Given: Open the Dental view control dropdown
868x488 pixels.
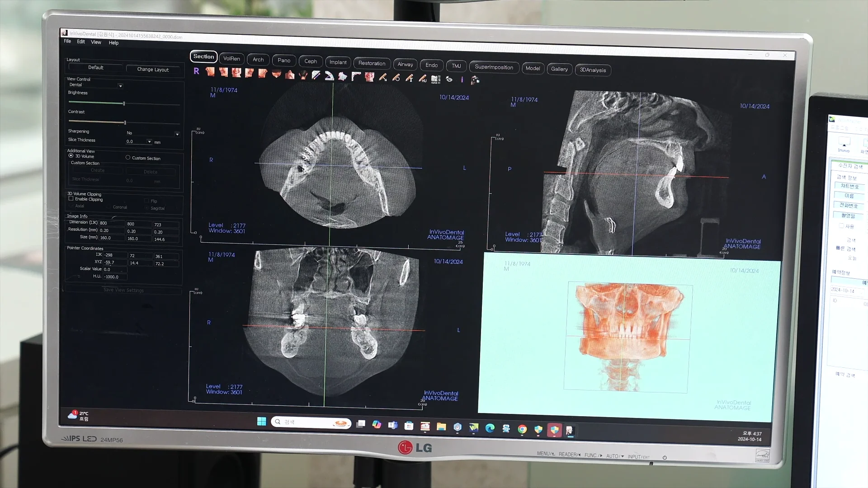Looking at the screenshot, I should [120, 86].
